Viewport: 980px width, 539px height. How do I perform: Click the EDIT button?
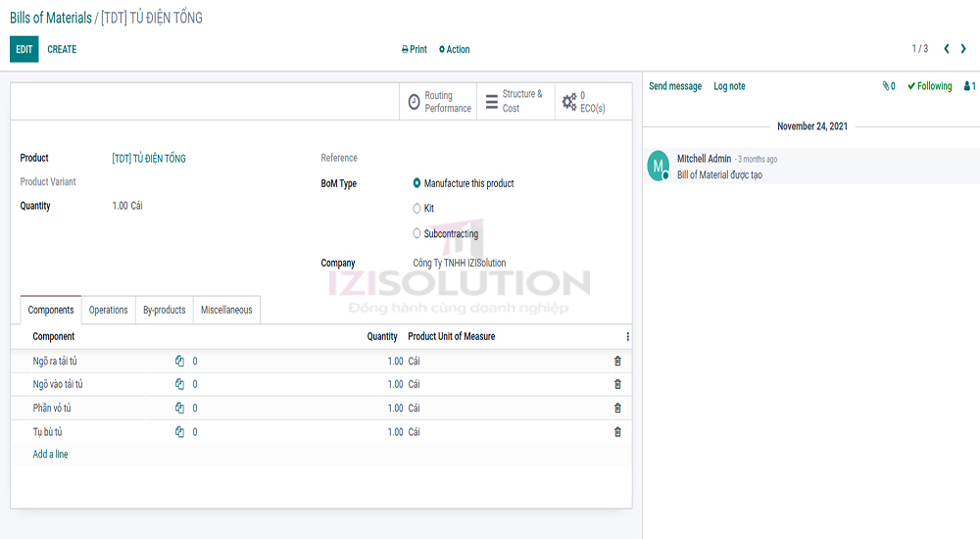pyautogui.click(x=24, y=49)
